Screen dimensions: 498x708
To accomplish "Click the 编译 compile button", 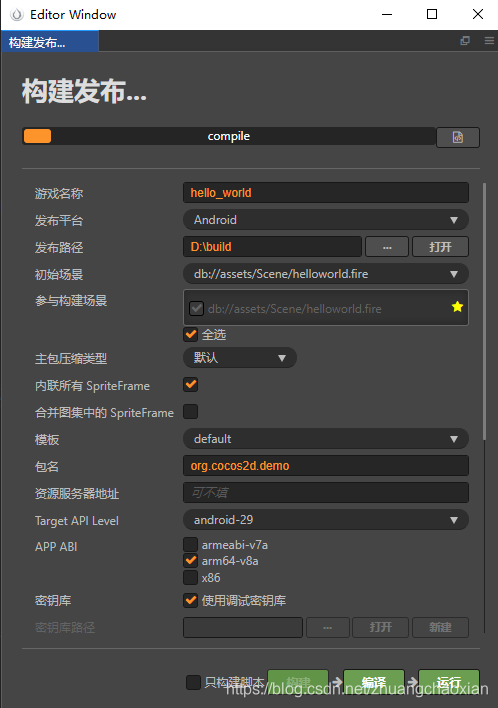I will click(373, 682).
